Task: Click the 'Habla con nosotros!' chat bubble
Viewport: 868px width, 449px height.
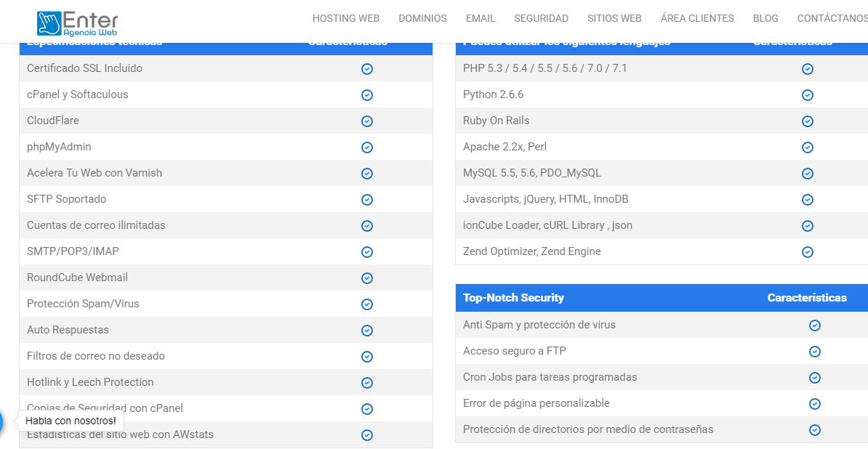Action: pos(71,421)
